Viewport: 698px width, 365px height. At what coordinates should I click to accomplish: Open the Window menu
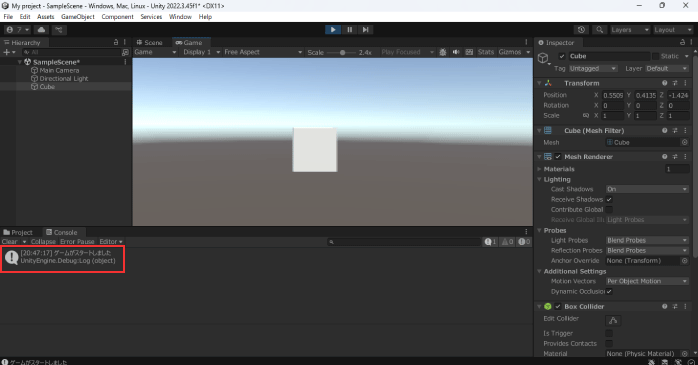click(x=180, y=16)
